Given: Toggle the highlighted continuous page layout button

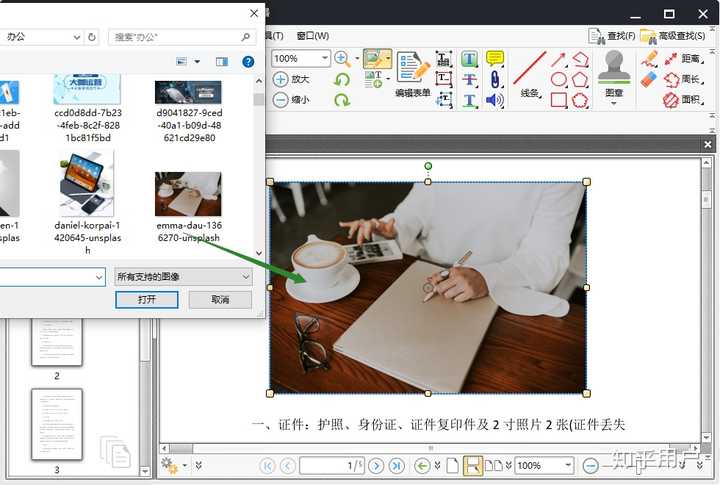Looking at the screenshot, I should (x=473, y=466).
